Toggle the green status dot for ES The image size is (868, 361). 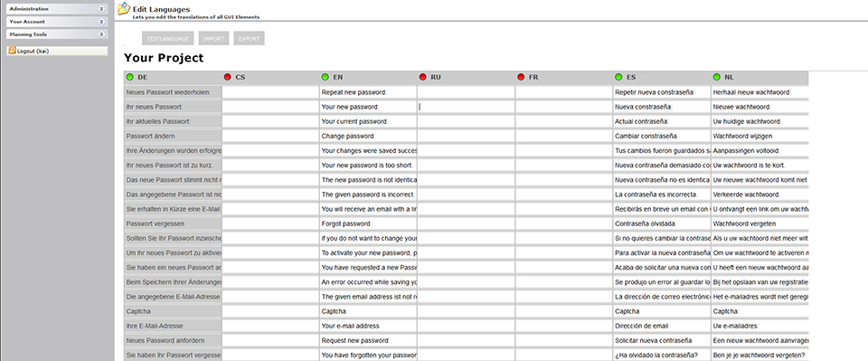(x=618, y=77)
